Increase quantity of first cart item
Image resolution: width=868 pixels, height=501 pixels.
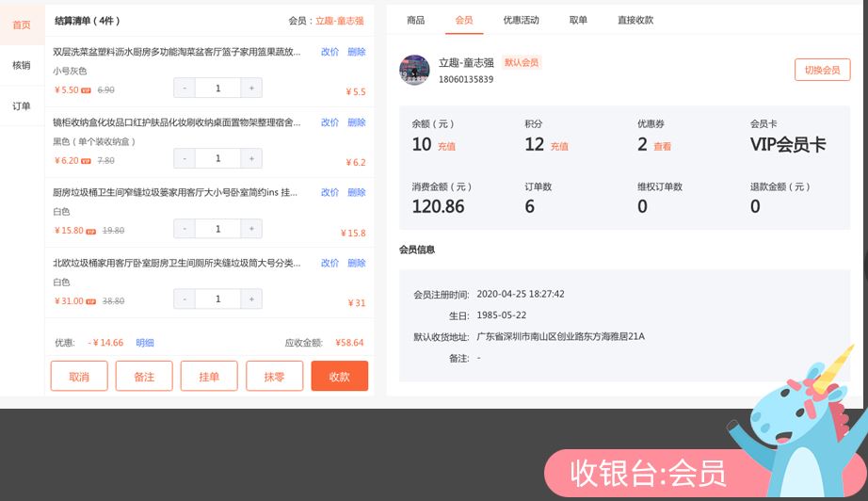click(x=251, y=88)
